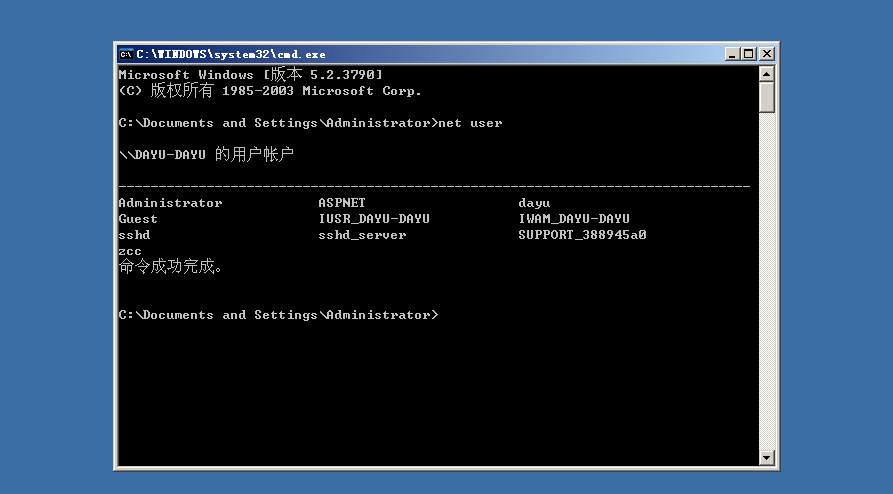This screenshot has width=893, height=494.
Task: Click the IUSR_DAYU-DAYU account name
Action: pos(374,219)
